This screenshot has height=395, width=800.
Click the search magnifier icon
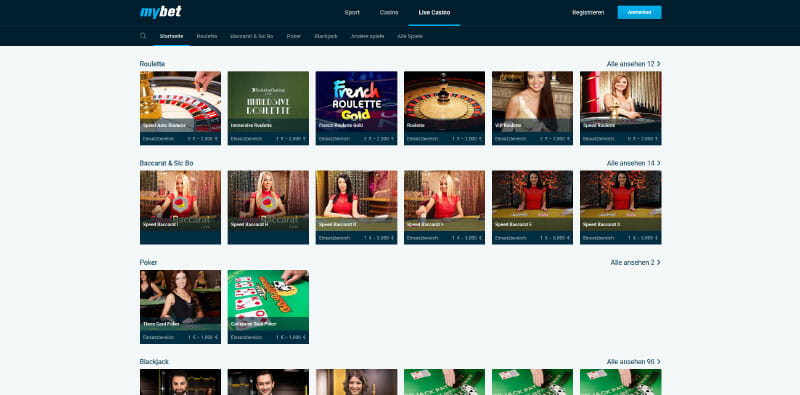[143, 36]
